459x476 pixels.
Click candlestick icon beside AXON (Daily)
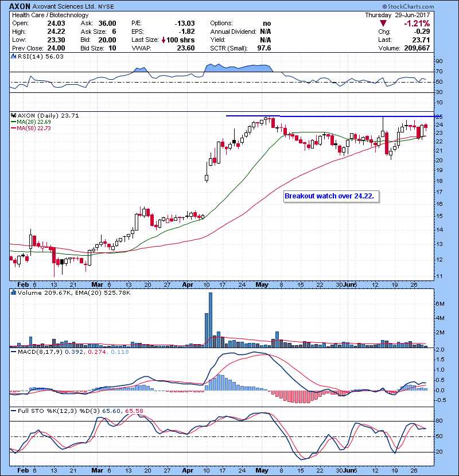[13, 115]
